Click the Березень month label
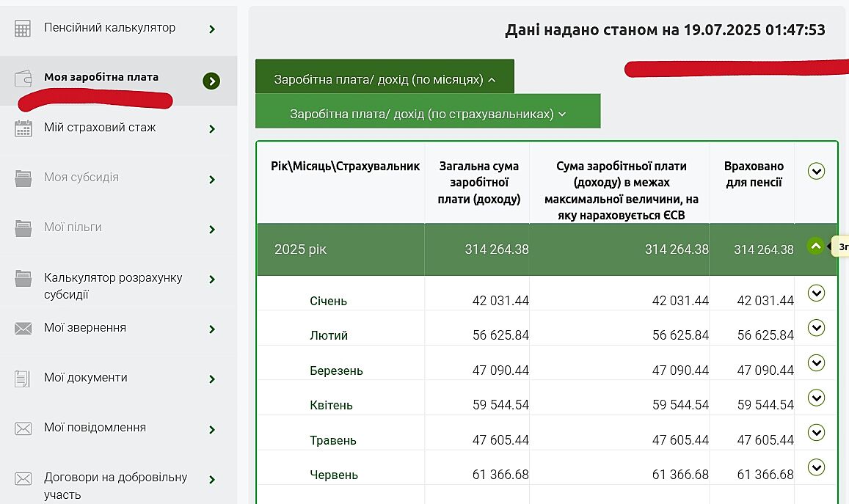This screenshot has width=849, height=504. click(336, 370)
